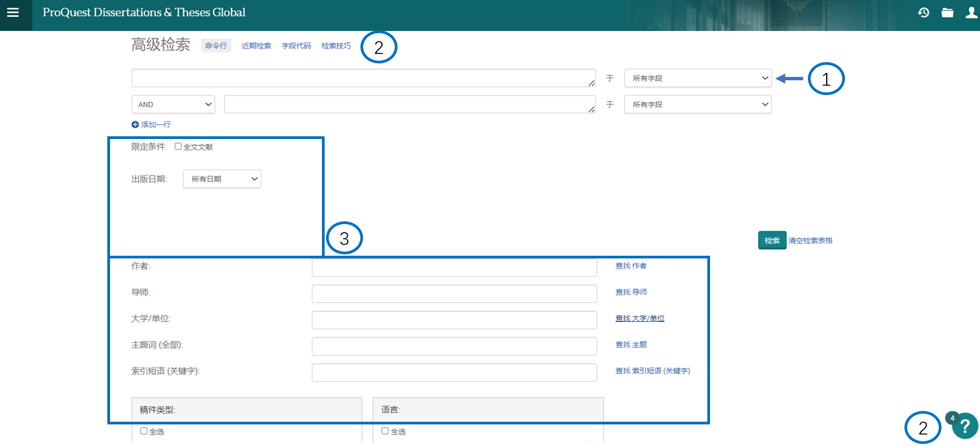The image size is (980, 446).
Task: Expand the second row 所有字段 dropdown
Action: click(697, 105)
